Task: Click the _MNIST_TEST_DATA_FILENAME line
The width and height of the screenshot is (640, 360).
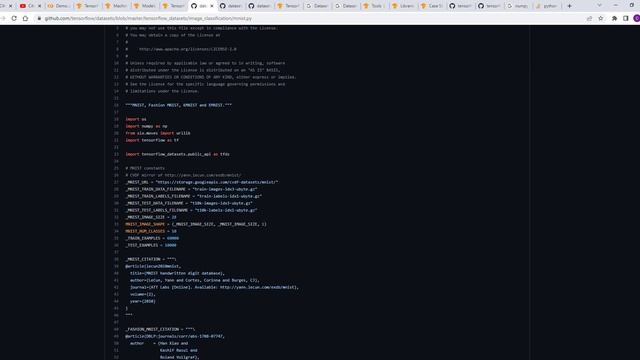Action: [189, 203]
